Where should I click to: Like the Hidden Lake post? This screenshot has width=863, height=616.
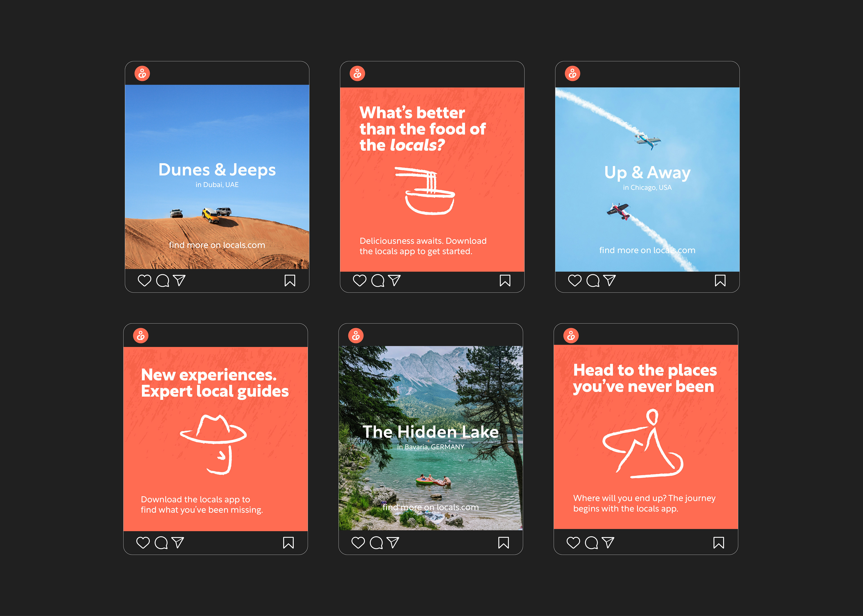(x=358, y=543)
